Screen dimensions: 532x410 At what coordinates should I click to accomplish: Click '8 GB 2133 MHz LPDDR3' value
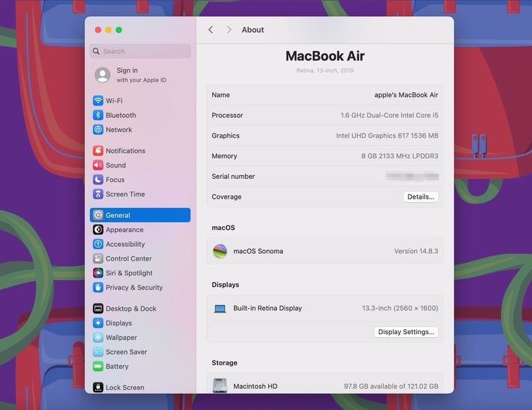[399, 156]
